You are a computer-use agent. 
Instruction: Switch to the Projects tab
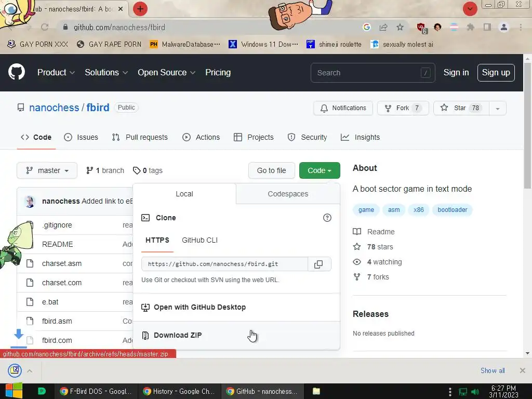click(x=254, y=137)
